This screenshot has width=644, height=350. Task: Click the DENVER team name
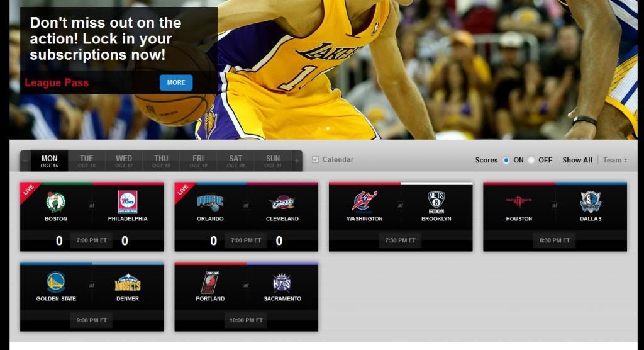click(127, 298)
